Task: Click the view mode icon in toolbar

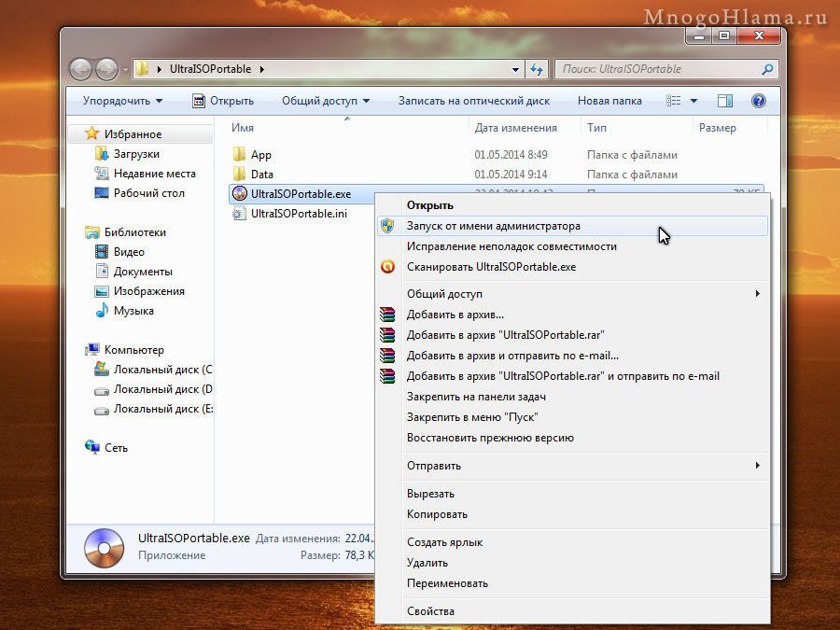Action: click(x=674, y=101)
